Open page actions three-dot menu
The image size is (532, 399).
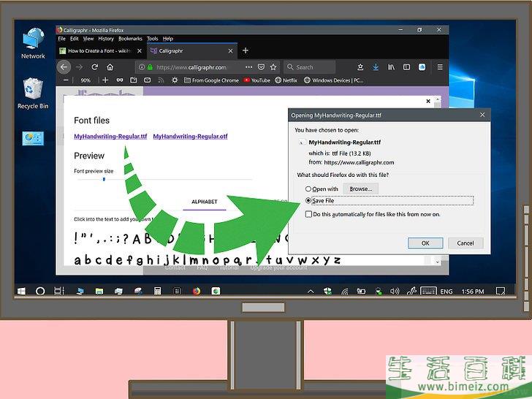(248, 67)
